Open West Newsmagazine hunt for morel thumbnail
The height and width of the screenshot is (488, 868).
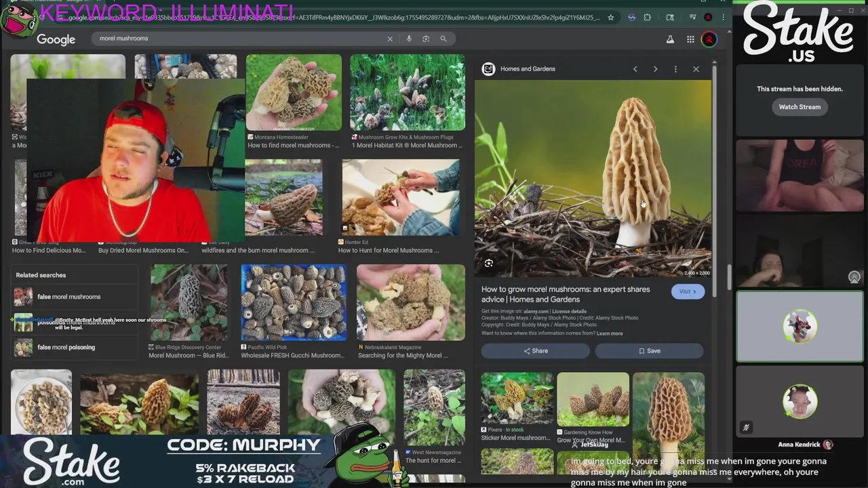pyautogui.click(x=435, y=407)
